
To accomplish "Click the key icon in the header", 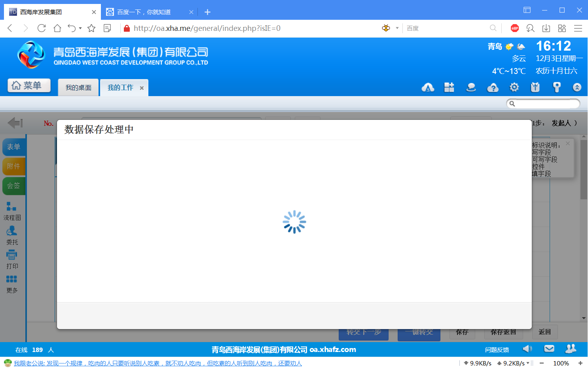I will [x=556, y=87].
